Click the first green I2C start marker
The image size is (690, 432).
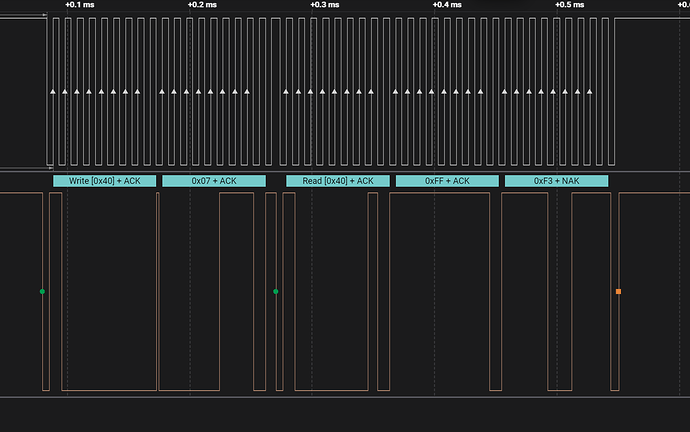coord(42,291)
